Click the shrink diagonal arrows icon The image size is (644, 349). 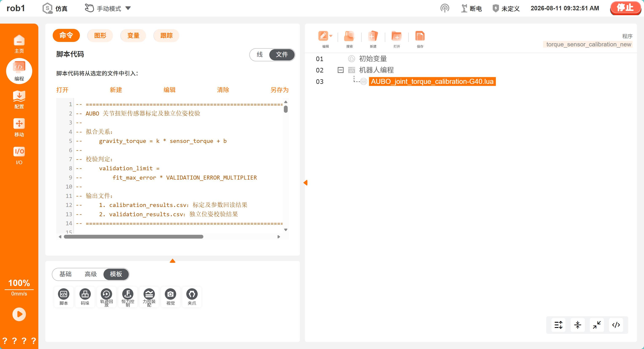(597, 325)
